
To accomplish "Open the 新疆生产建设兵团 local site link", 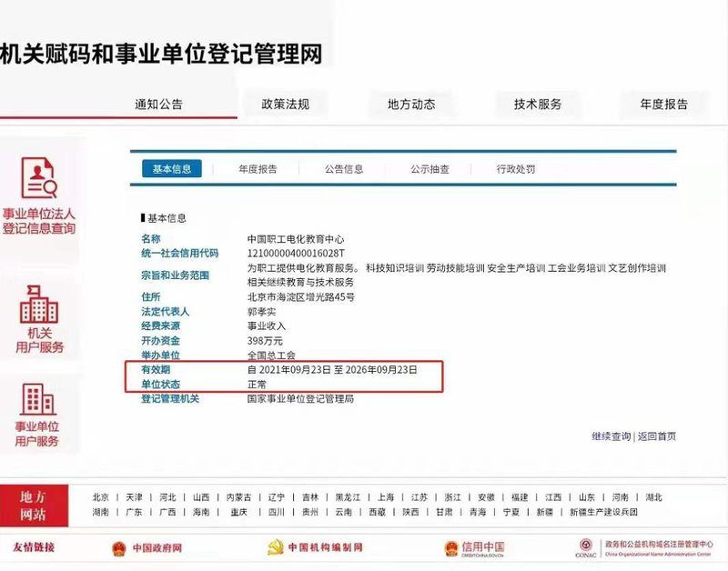I will click(x=603, y=512).
